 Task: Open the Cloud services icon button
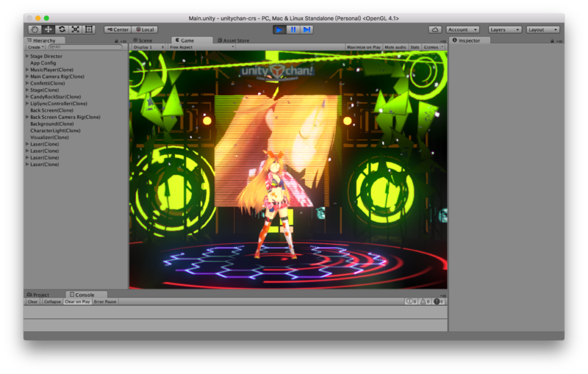[434, 29]
